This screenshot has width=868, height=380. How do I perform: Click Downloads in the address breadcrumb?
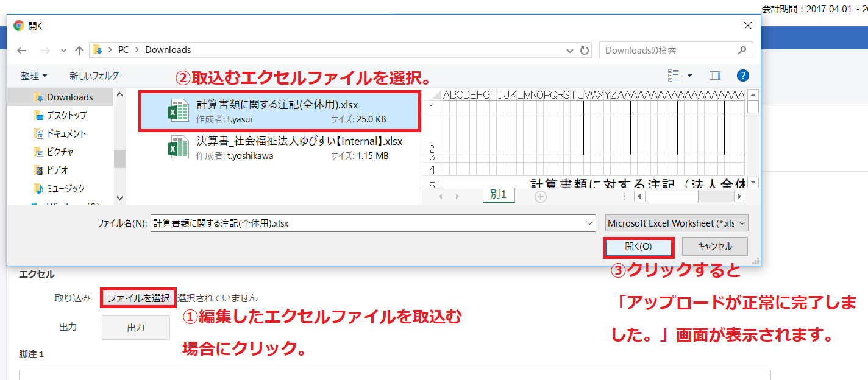pyautogui.click(x=168, y=50)
